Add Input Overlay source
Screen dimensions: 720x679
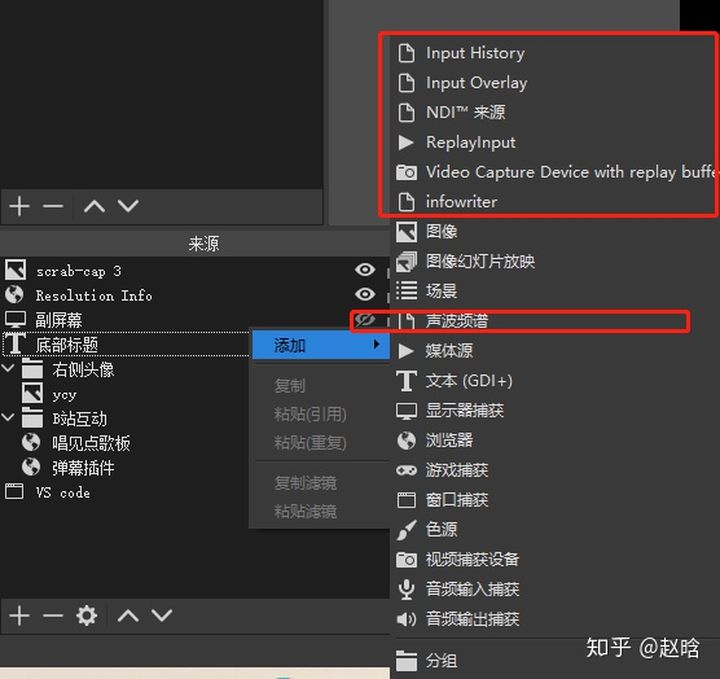pos(555,83)
